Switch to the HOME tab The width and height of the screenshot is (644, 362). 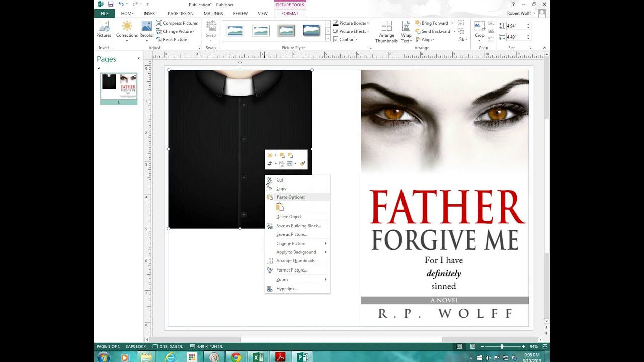(127, 14)
